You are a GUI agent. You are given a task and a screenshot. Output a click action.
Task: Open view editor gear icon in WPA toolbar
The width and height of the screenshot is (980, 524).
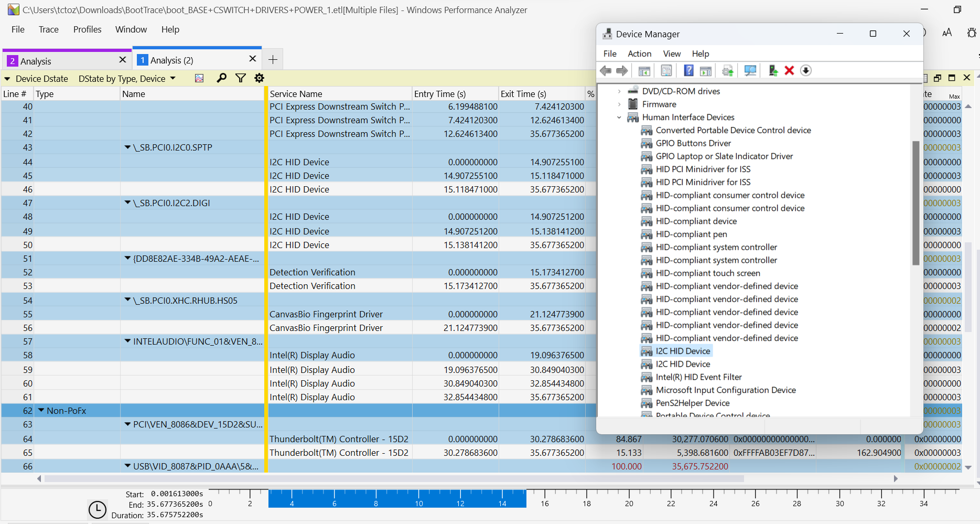tap(259, 78)
